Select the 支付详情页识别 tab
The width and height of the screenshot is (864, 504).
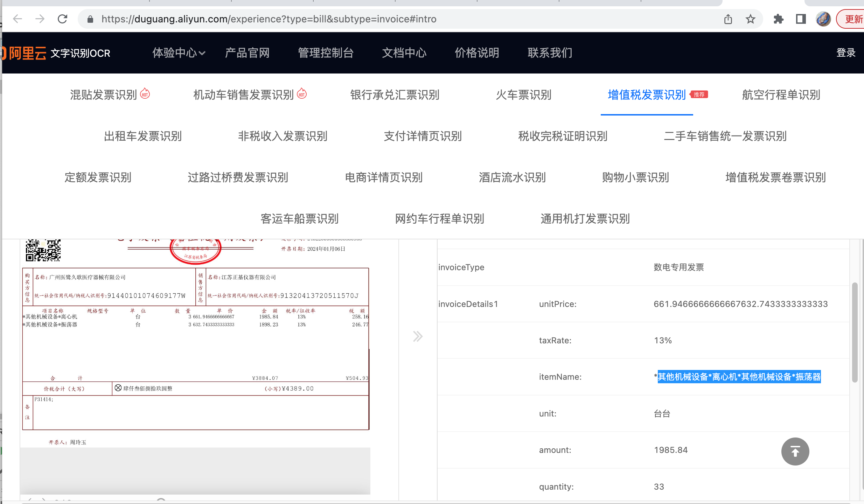click(423, 136)
